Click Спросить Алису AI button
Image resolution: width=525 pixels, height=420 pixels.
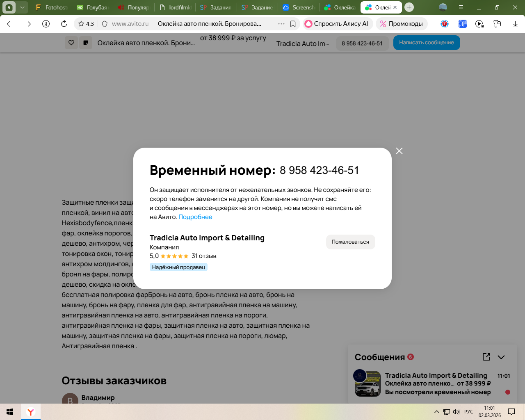[x=338, y=24]
